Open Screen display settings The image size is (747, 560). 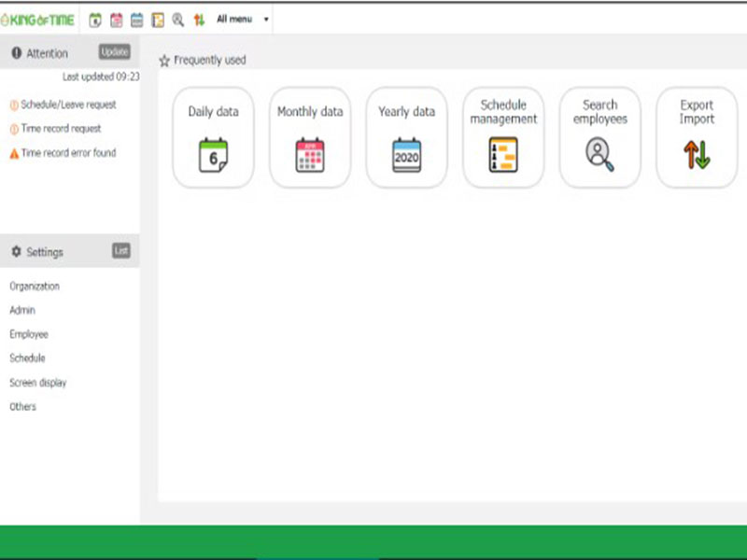[x=38, y=383]
